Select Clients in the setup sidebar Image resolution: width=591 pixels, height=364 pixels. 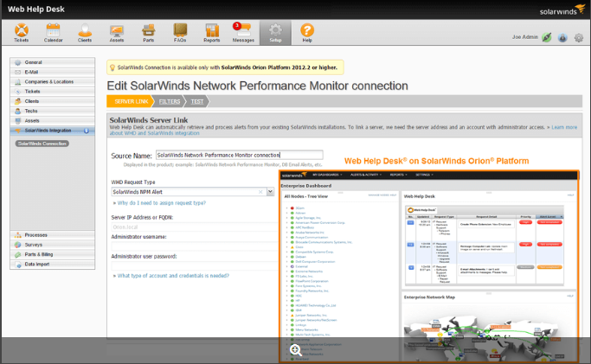(53, 101)
